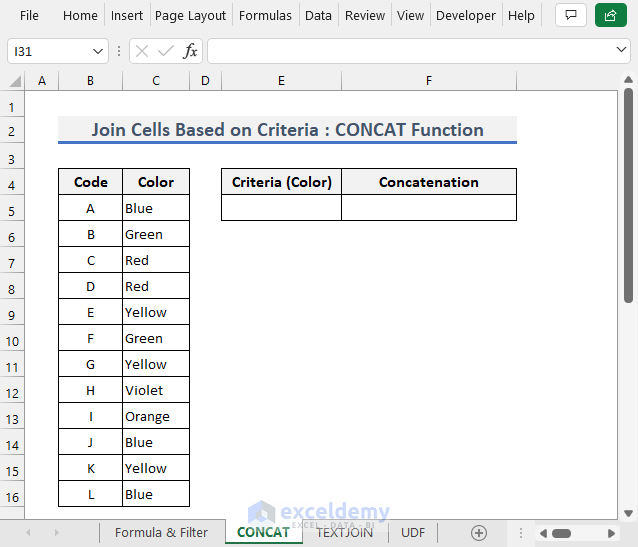The image size is (638, 547).
Task: Open the UDF sheet tab
Action: coord(413,532)
